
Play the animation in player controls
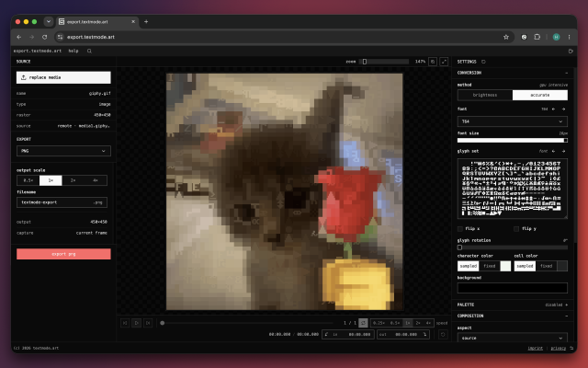[x=137, y=323]
